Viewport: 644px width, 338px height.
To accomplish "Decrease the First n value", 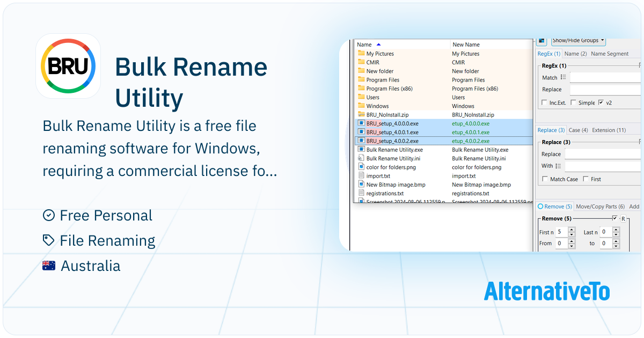I will pos(572,234).
